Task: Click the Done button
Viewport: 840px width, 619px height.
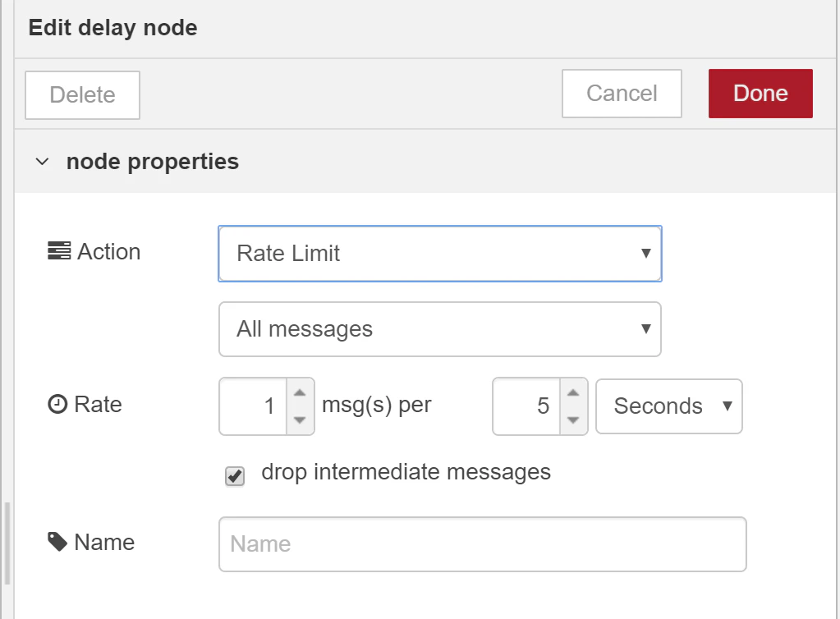Action: 760,93
